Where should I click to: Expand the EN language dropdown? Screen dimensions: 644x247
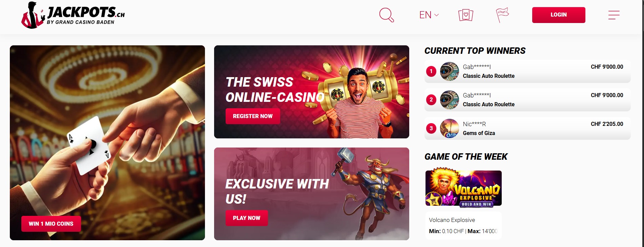[x=429, y=15]
